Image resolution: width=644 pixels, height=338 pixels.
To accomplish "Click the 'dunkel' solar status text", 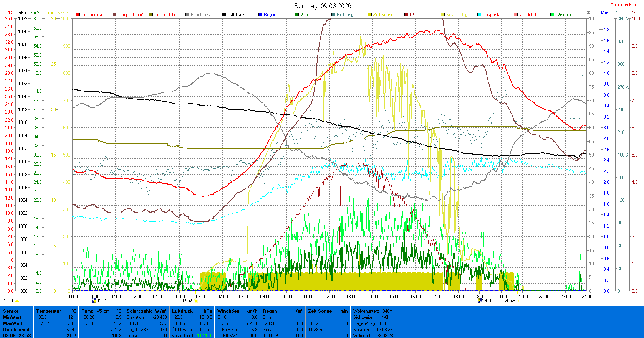I will click(133, 336).
